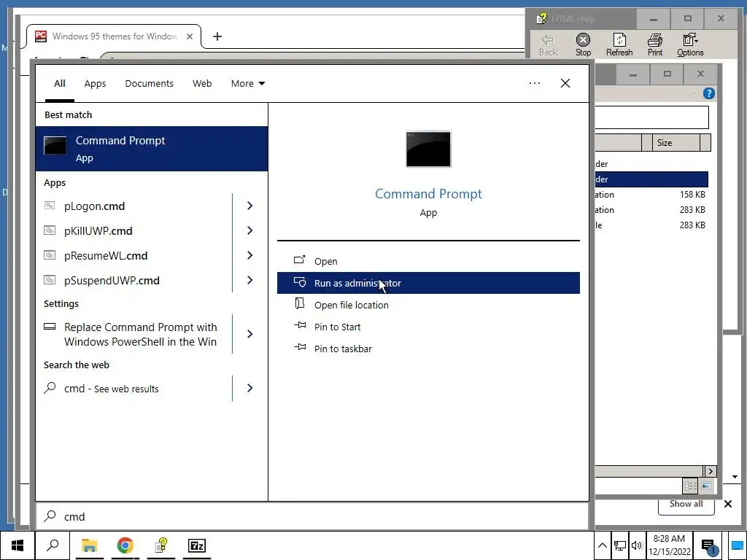Open the clock showing 8:28 AM
Viewport: 747px width, 560px height.
tap(669, 545)
